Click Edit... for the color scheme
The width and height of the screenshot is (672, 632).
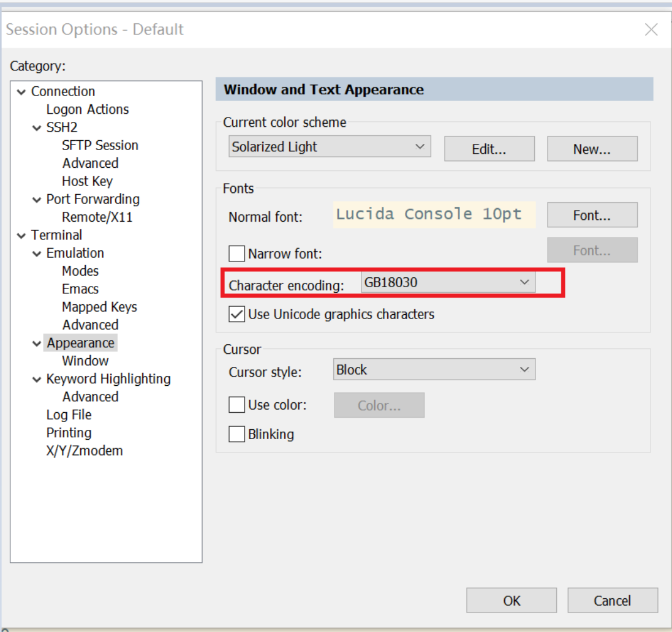pyautogui.click(x=489, y=149)
